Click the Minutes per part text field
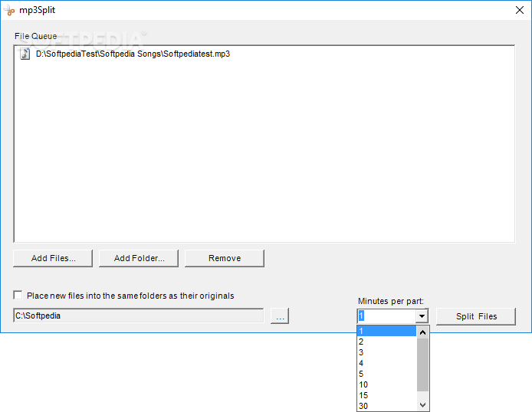Viewport: 532px width, 412px height. point(387,316)
